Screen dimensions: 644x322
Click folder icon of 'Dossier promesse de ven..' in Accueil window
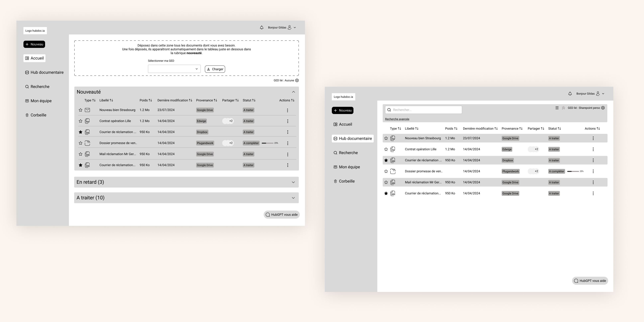(x=87, y=143)
